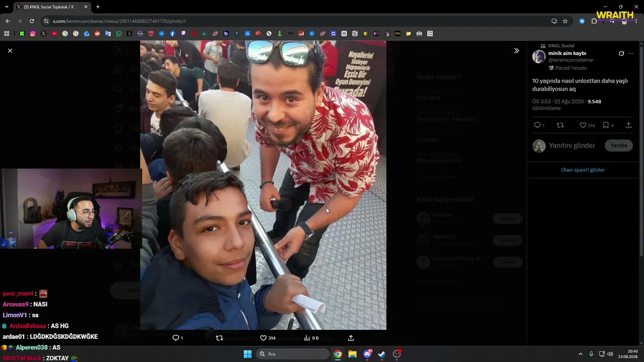
Task: Open the Facebook bookmark
Action: pos(173,34)
